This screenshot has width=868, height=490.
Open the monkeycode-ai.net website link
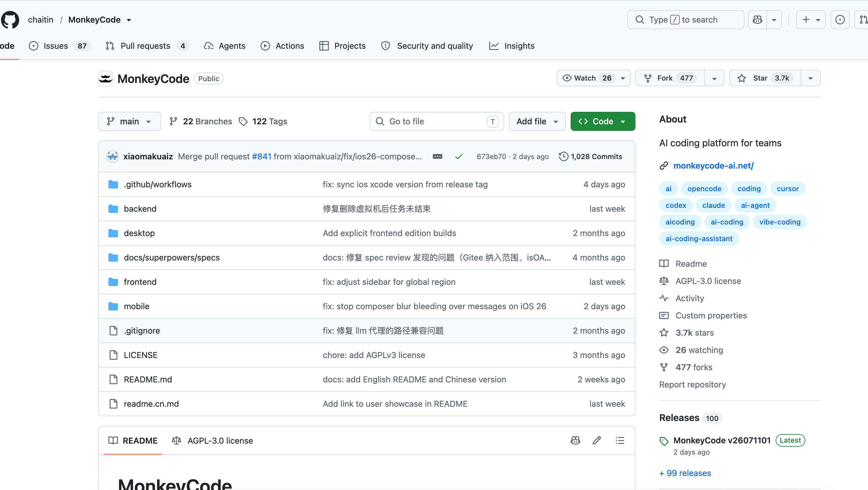point(713,166)
